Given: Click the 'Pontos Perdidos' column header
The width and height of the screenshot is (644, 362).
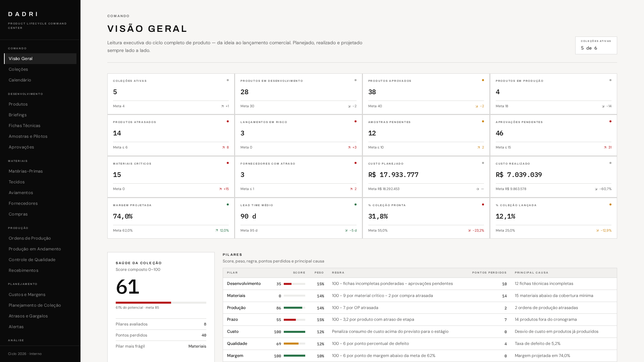Looking at the screenshot, I should tap(489, 273).
